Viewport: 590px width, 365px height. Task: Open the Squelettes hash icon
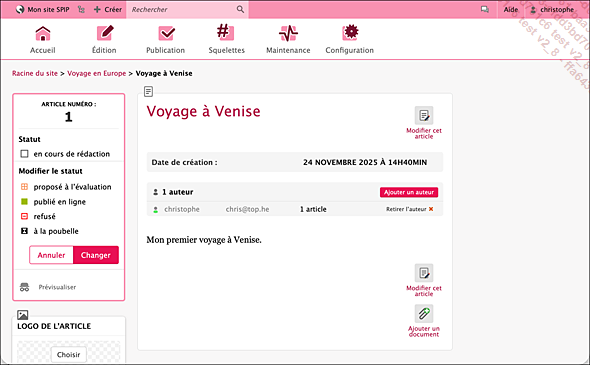[225, 32]
